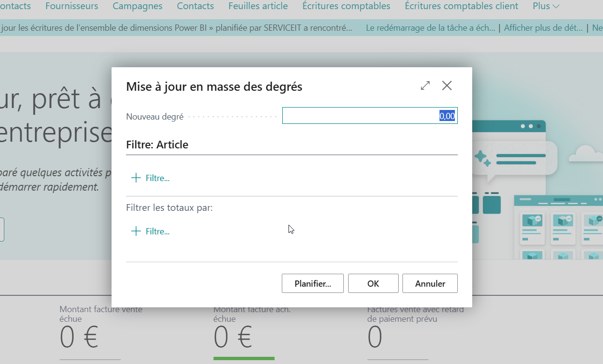Open the Contacts menu item after Campagnes
The width and height of the screenshot is (603, 364).
[195, 6]
